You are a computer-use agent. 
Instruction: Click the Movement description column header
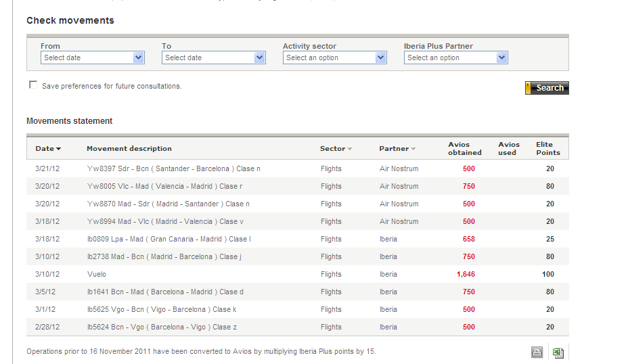coord(129,149)
